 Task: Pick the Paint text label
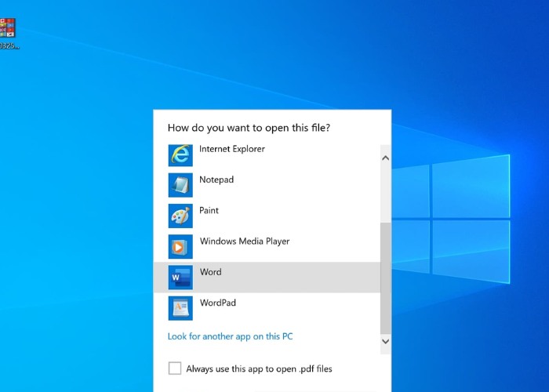point(209,210)
